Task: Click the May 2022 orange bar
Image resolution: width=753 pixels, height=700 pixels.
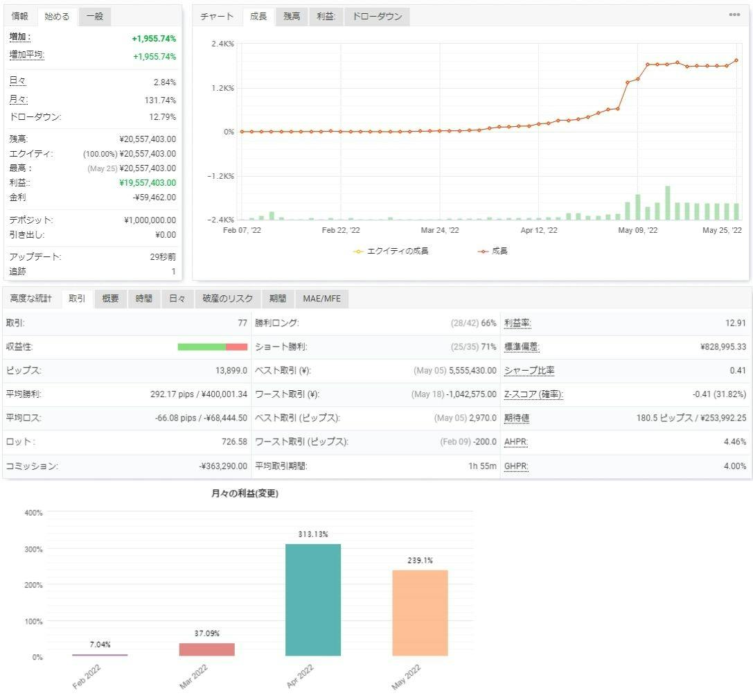Action: (x=420, y=613)
